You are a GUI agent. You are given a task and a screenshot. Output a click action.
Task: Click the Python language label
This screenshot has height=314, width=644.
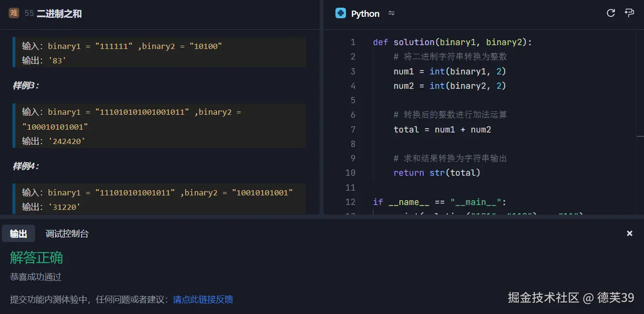pos(365,14)
